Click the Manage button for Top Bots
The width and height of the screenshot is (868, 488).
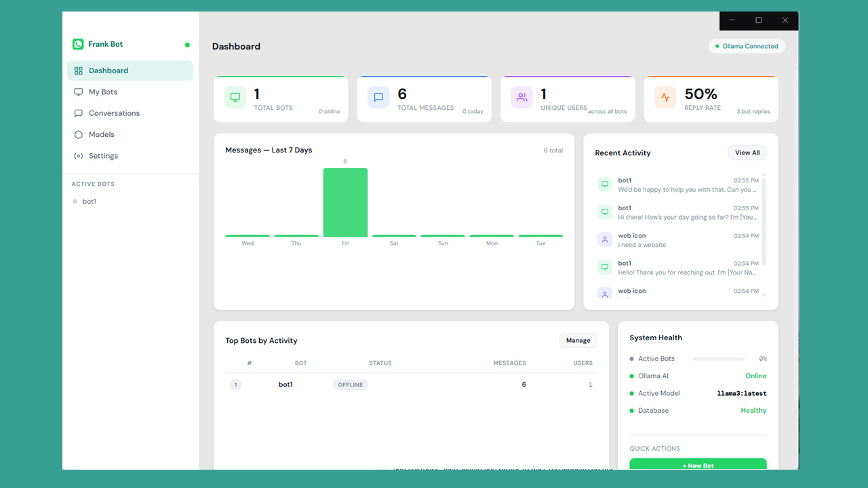(x=578, y=340)
